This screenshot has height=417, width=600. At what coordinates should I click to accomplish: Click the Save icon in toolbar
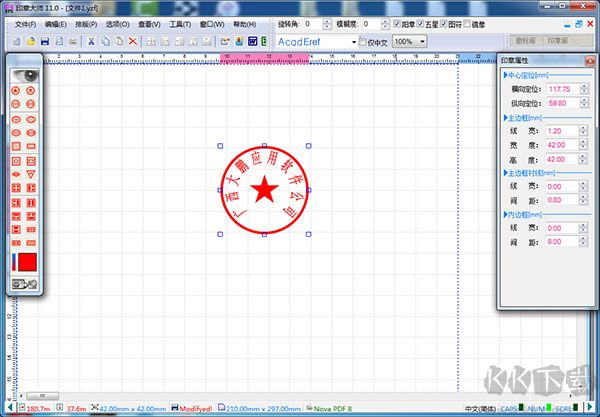(x=45, y=41)
